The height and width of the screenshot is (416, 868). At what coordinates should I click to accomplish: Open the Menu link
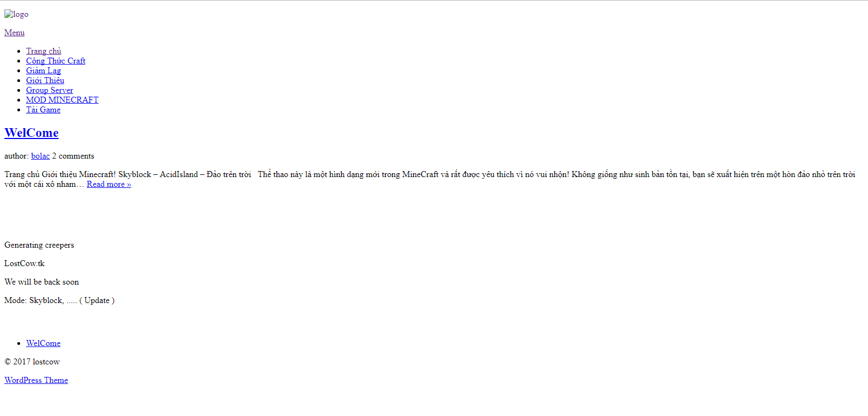click(x=14, y=33)
